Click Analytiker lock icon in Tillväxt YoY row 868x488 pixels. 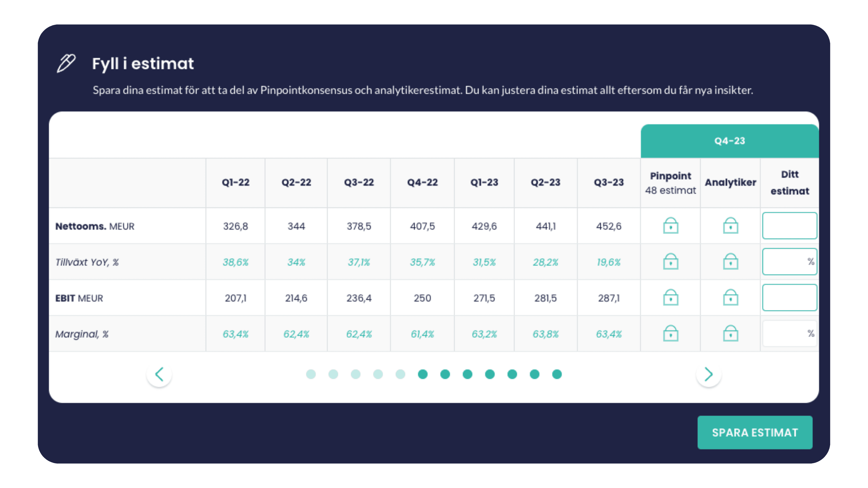click(x=731, y=262)
